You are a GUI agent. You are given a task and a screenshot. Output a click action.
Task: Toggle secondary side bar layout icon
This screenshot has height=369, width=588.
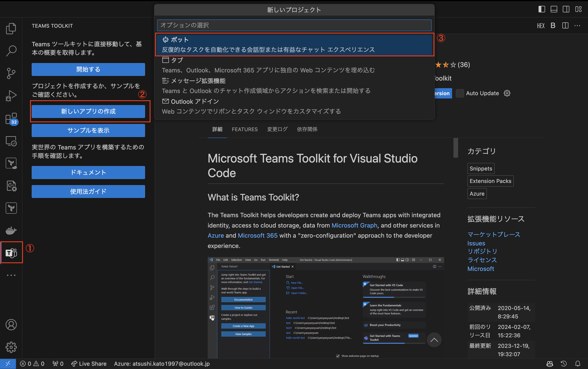click(x=566, y=9)
